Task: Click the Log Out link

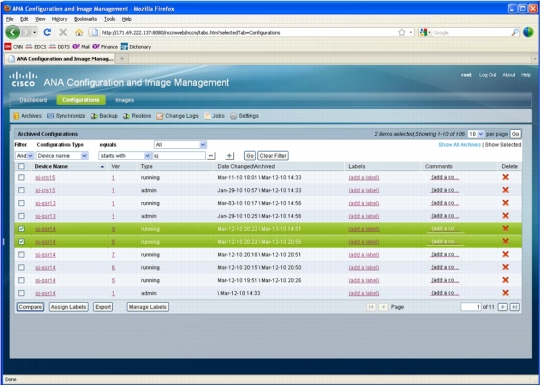Action: coord(487,75)
